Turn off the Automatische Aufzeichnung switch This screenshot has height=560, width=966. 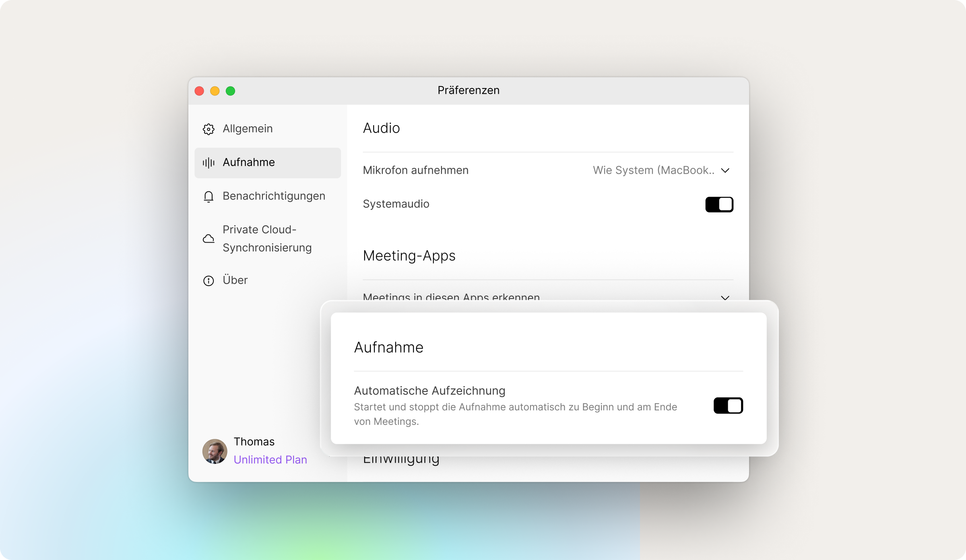coord(728,406)
